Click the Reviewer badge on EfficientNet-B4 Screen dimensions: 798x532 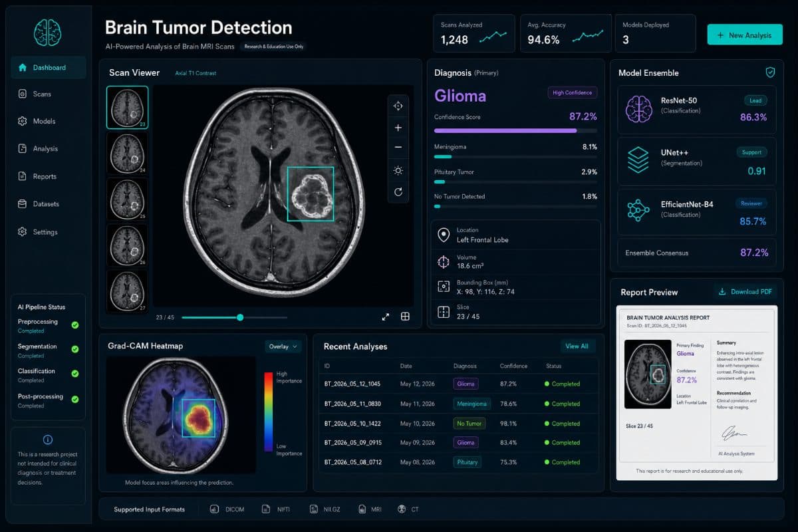(x=751, y=203)
